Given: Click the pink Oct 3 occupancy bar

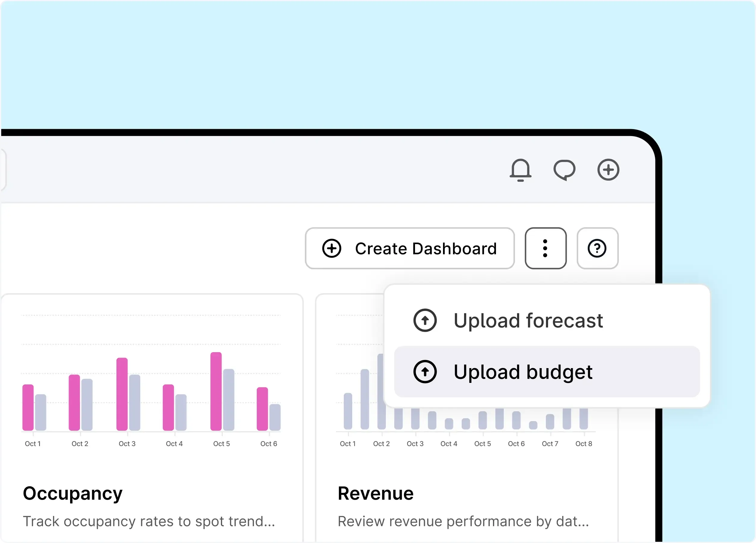Looking at the screenshot, I should point(122,394).
